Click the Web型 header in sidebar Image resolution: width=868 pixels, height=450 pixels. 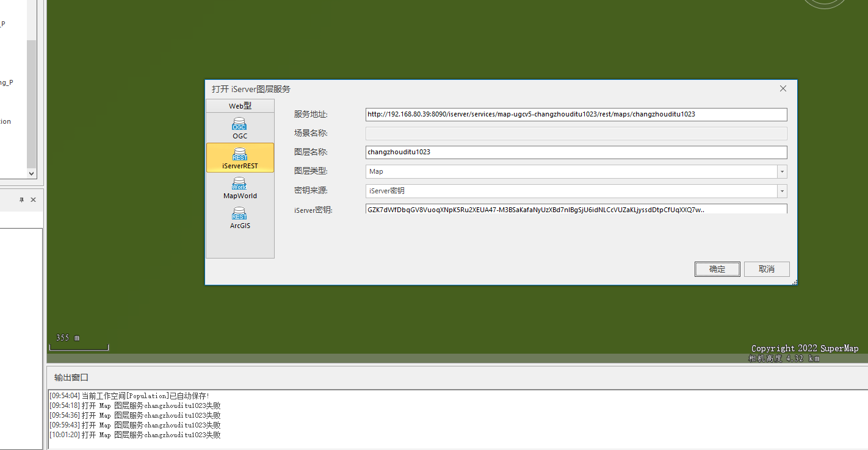coord(240,106)
